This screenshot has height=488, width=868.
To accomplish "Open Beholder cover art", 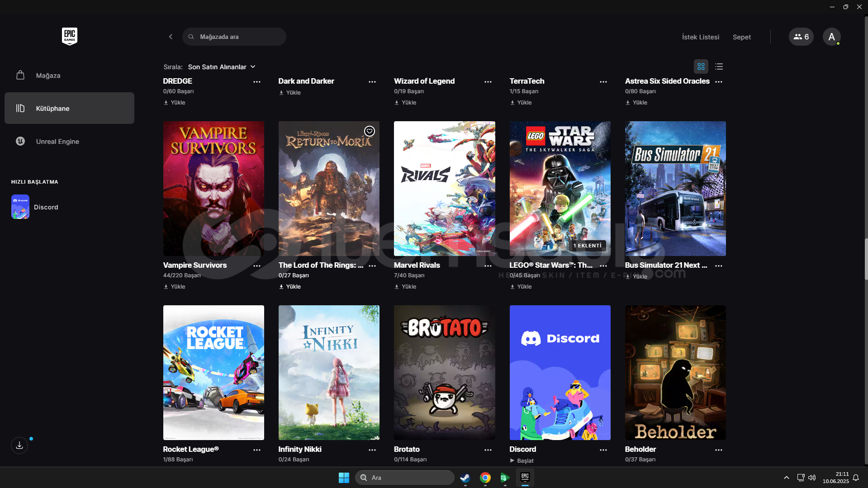I will click(x=675, y=372).
